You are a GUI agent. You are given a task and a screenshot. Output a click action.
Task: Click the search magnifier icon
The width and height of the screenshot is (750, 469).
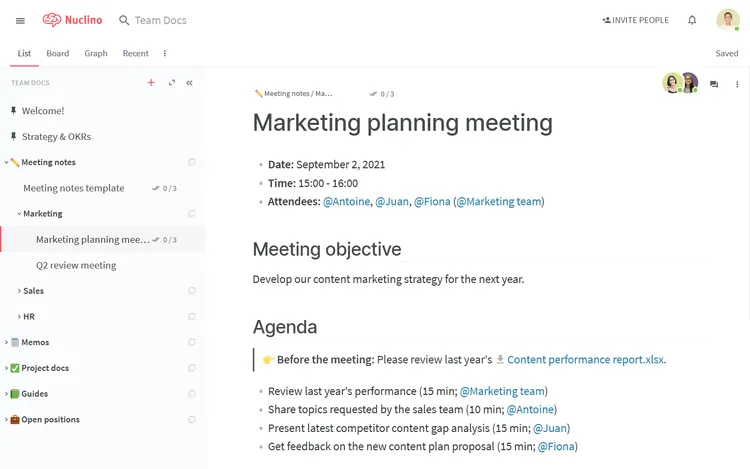pos(124,20)
